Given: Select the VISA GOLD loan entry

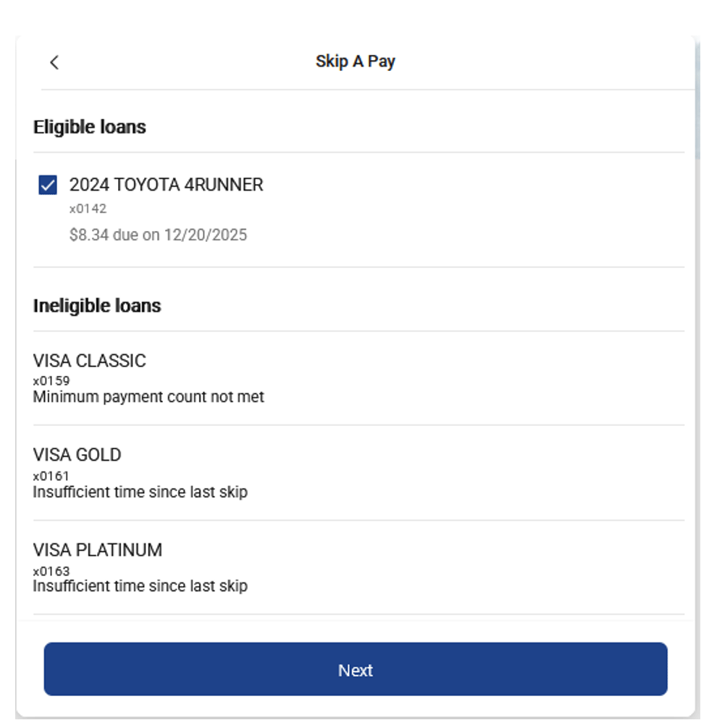Looking at the screenshot, I should pos(76,455).
